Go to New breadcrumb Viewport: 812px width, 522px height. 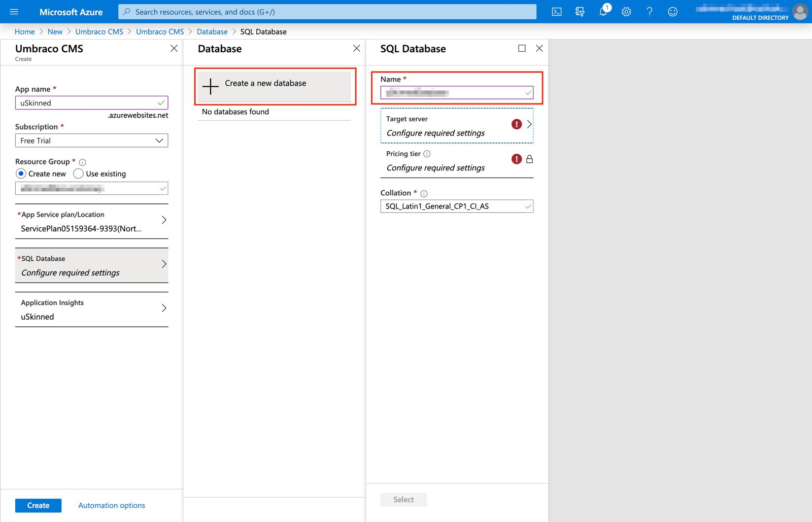pos(55,31)
